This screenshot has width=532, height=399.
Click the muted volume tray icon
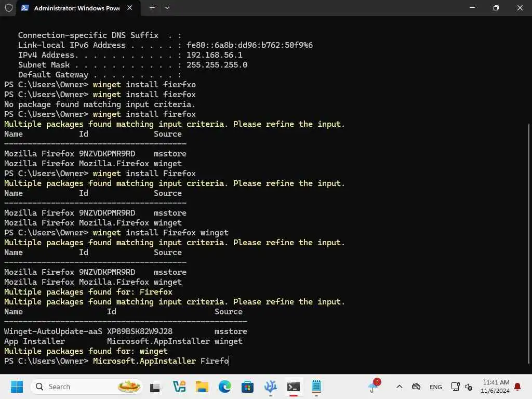tap(469, 387)
